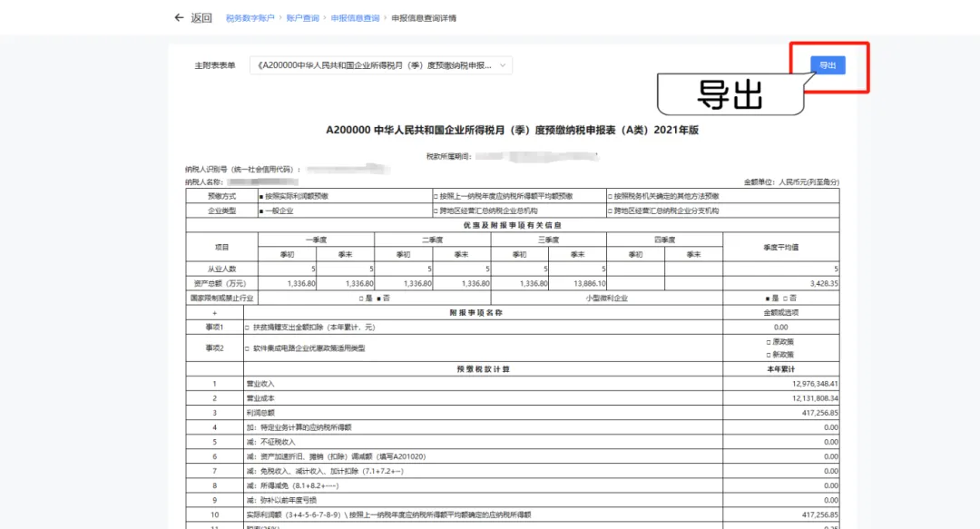Click the 季度平均值 header cell

(781, 247)
